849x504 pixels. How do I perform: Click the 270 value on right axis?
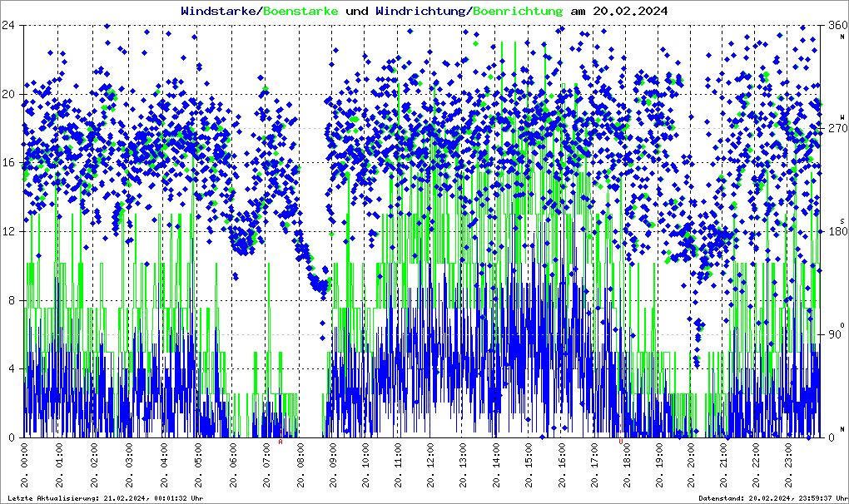click(x=835, y=128)
